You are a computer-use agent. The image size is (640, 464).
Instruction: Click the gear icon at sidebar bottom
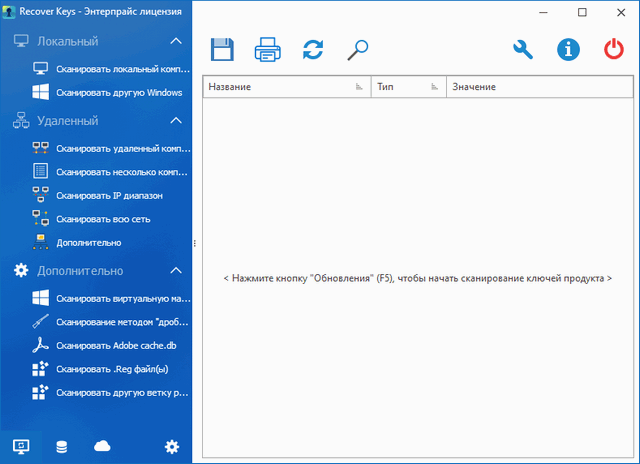pos(172,446)
